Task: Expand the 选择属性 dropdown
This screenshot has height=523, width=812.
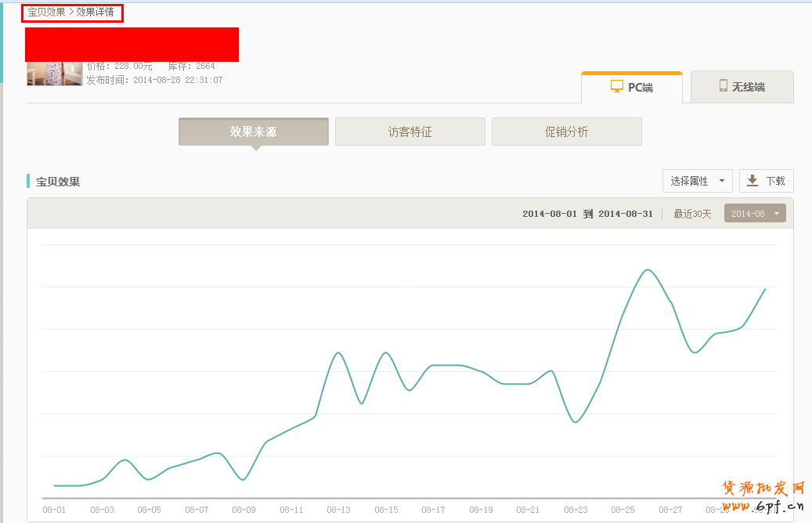Action: coord(698,181)
